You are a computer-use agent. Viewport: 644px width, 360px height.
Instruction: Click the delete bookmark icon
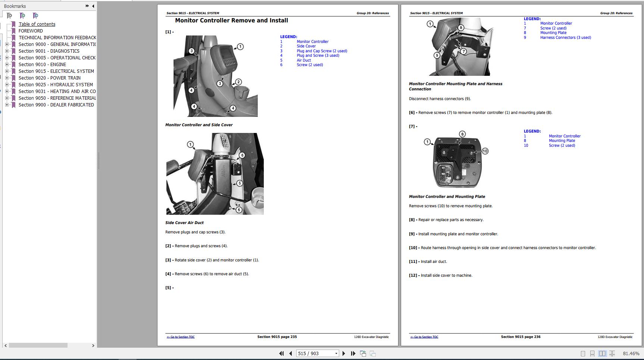coord(10,16)
